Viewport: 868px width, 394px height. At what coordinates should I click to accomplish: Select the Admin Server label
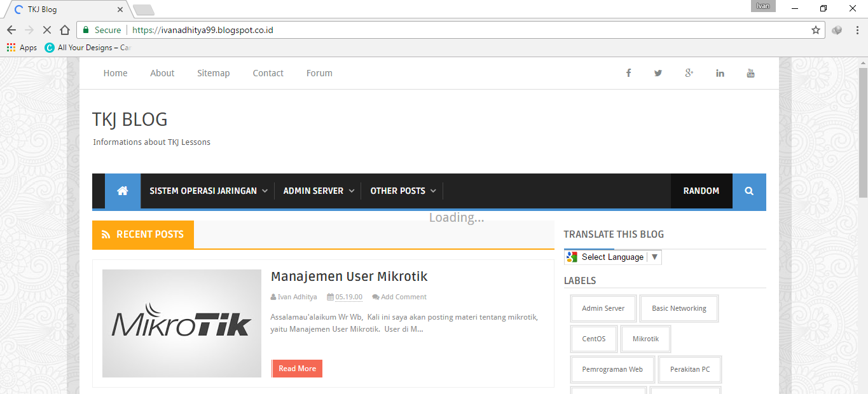click(x=603, y=308)
